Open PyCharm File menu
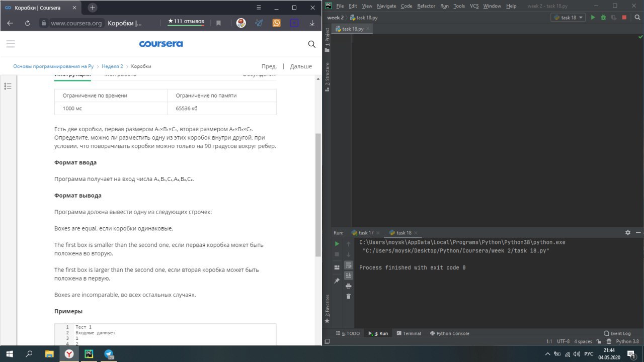Screen dimensions: 644x362 [x=340, y=6]
